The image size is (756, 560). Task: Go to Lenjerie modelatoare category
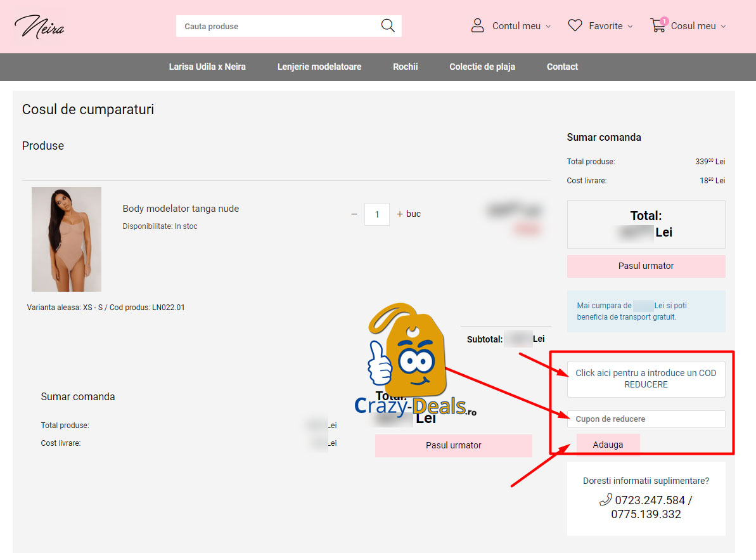click(319, 67)
